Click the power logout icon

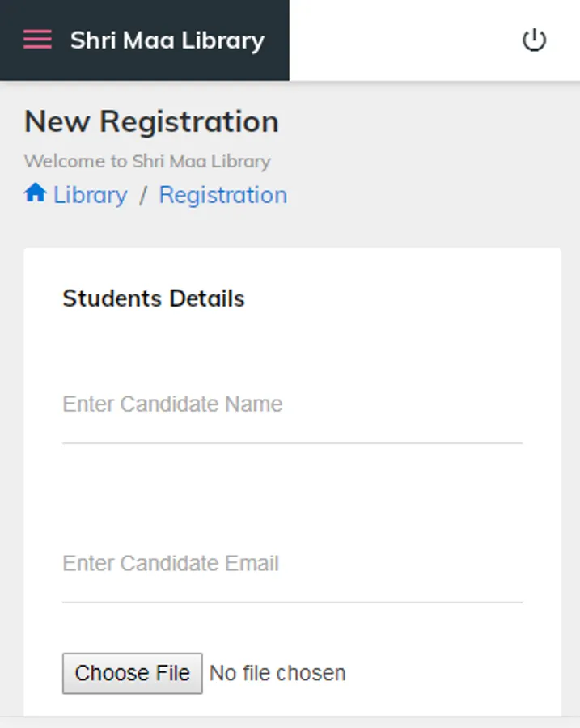pyautogui.click(x=534, y=40)
